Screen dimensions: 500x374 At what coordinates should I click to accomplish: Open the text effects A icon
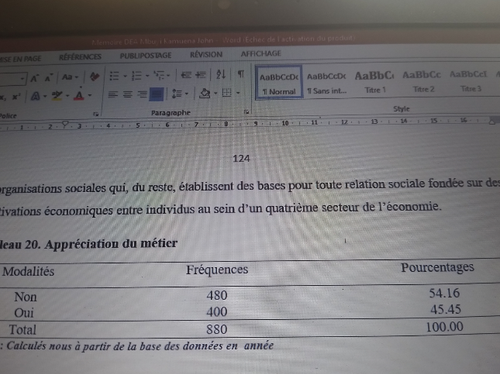click(35, 96)
